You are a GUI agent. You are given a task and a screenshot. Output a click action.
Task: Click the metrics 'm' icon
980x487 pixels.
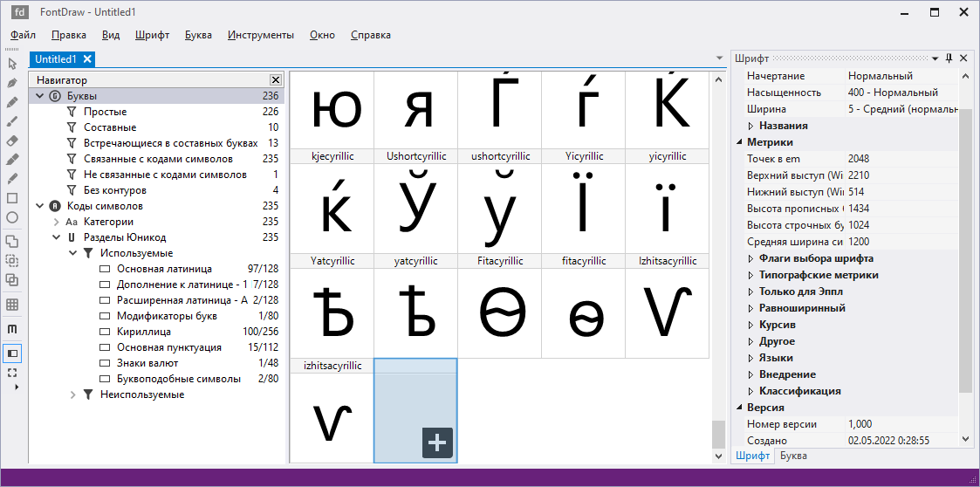(12, 329)
